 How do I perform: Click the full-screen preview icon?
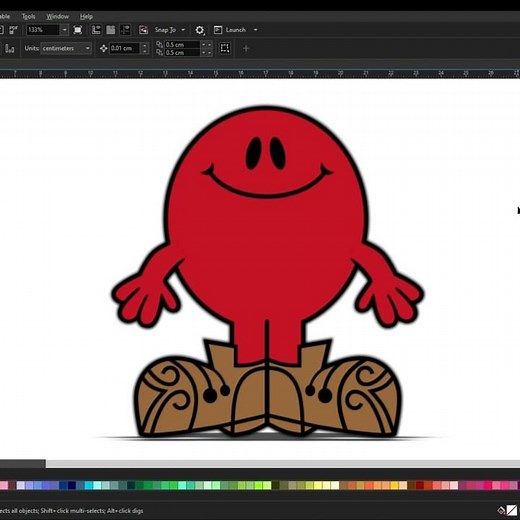click(x=78, y=30)
